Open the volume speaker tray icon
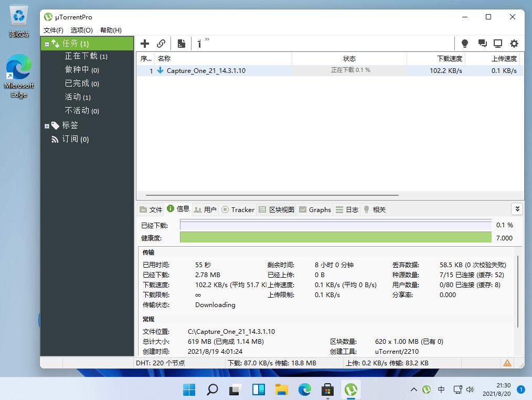 pyautogui.click(x=470, y=390)
